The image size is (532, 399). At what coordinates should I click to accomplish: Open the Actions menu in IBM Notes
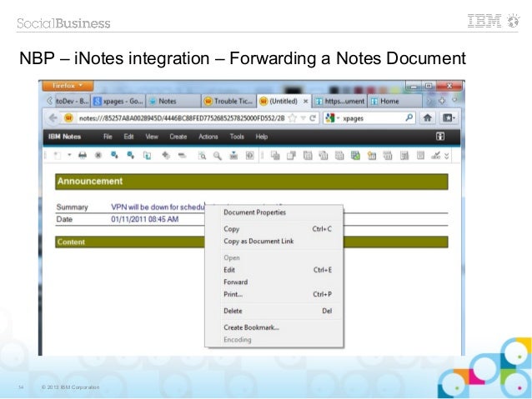coord(208,137)
